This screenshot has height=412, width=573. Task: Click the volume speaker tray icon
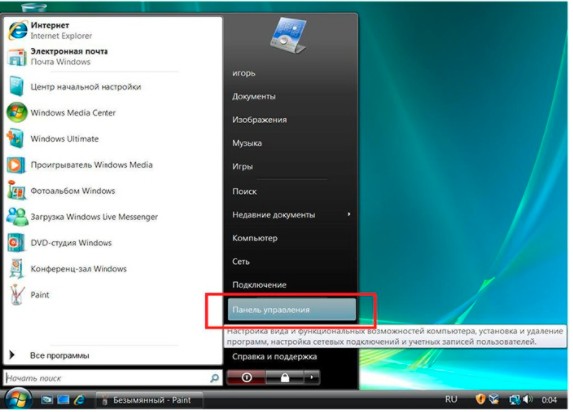point(527,400)
